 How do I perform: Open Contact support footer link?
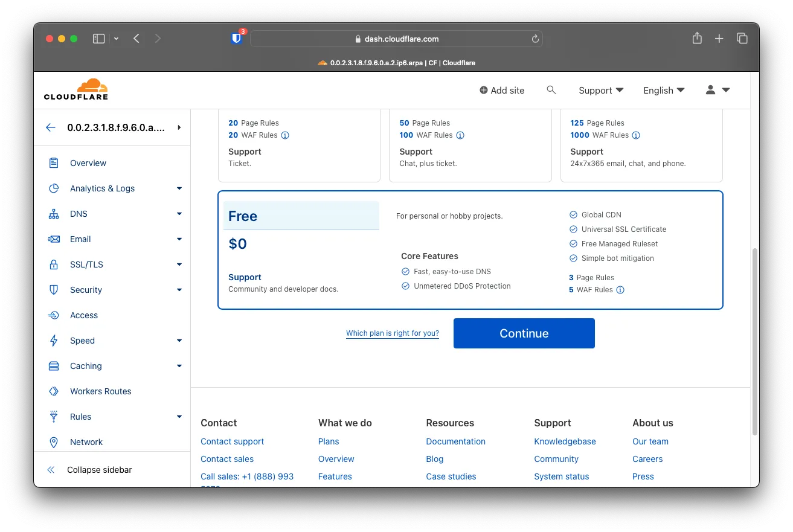point(233,441)
